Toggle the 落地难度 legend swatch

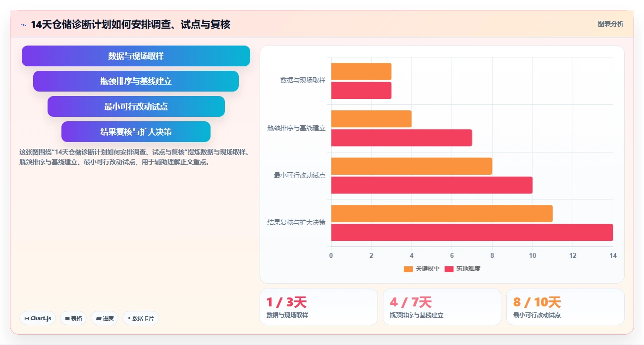click(x=449, y=269)
